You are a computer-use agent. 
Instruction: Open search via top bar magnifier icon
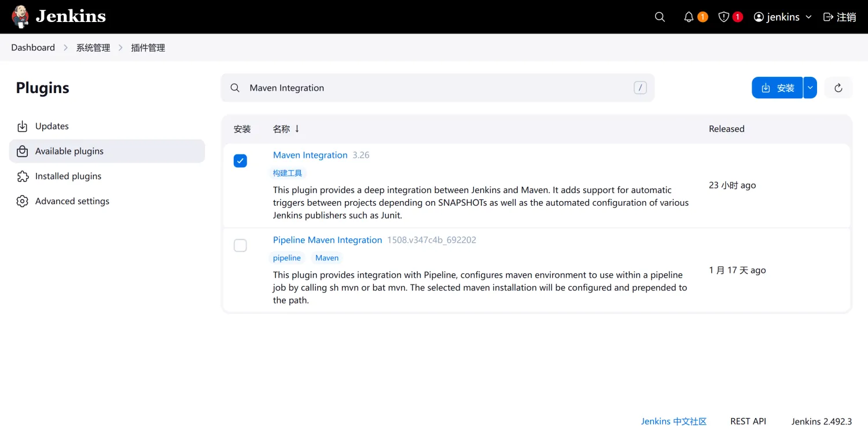tap(660, 17)
